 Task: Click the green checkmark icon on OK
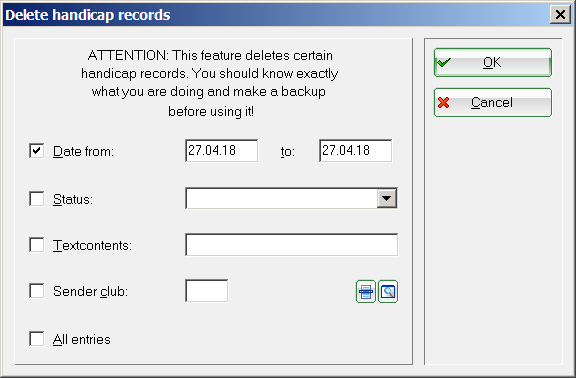(444, 62)
